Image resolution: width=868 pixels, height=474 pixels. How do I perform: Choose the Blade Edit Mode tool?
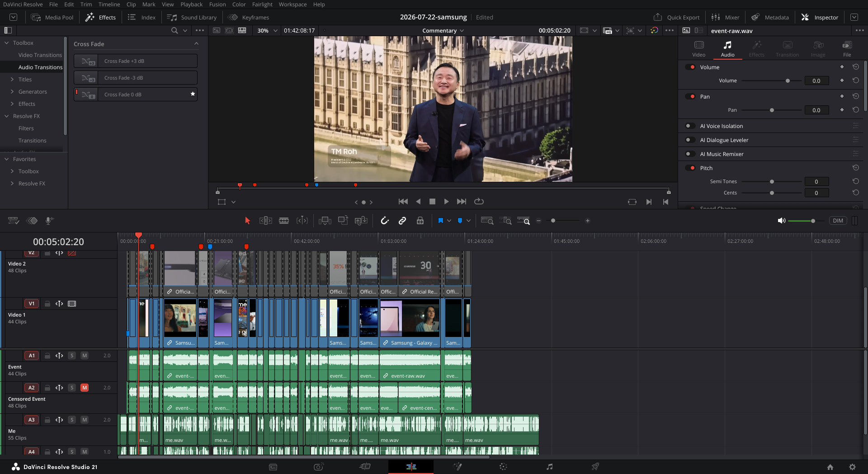[284, 221]
